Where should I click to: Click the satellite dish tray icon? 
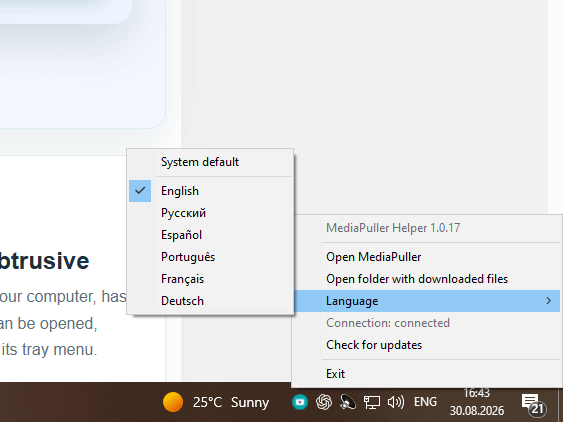[x=348, y=402]
